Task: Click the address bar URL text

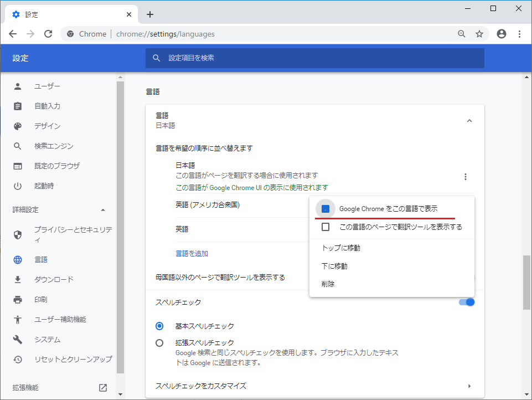Action: coord(165,34)
